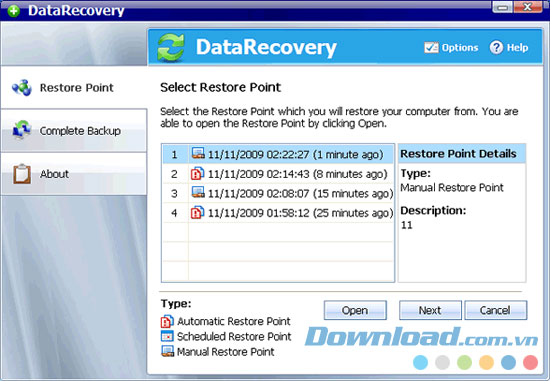The height and width of the screenshot is (381, 550).
Task: Click row number 2 cell
Action: click(x=175, y=174)
